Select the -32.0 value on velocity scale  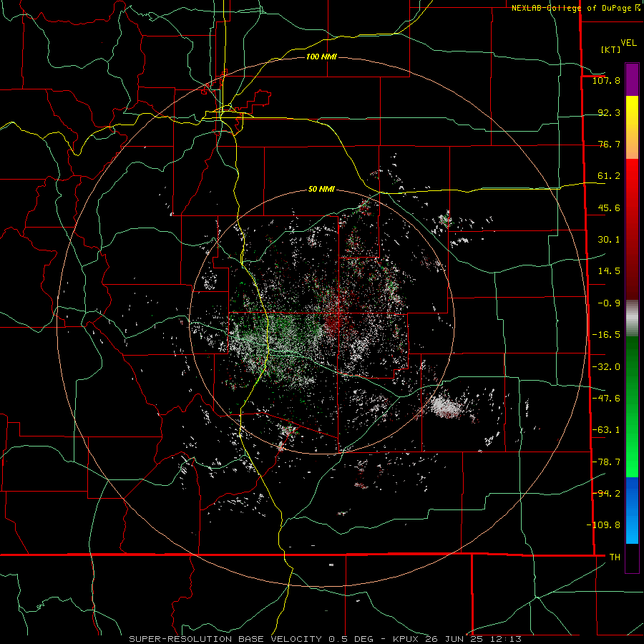(x=606, y=367)
